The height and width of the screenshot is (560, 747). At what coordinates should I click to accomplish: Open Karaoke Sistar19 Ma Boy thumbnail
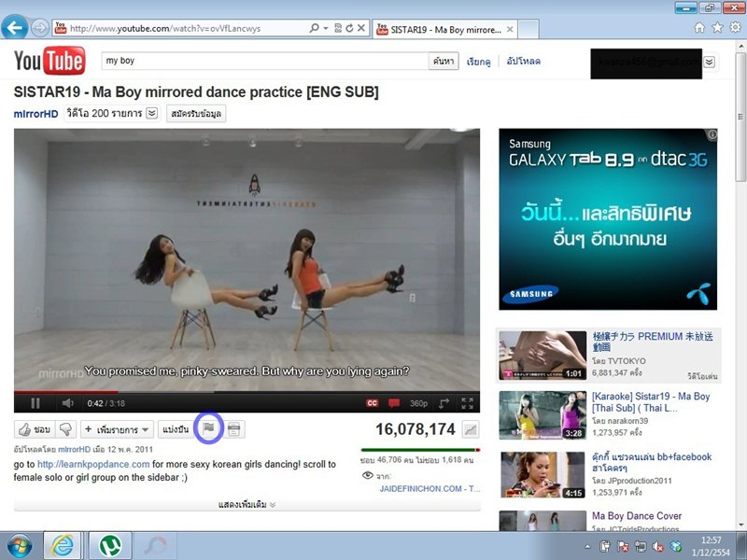pos(543,415)
